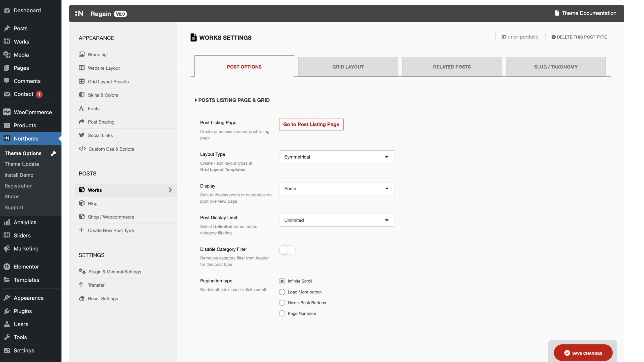The image size is (644, 362).
Task: Open Theme Update submenu item
Action: 22,164
